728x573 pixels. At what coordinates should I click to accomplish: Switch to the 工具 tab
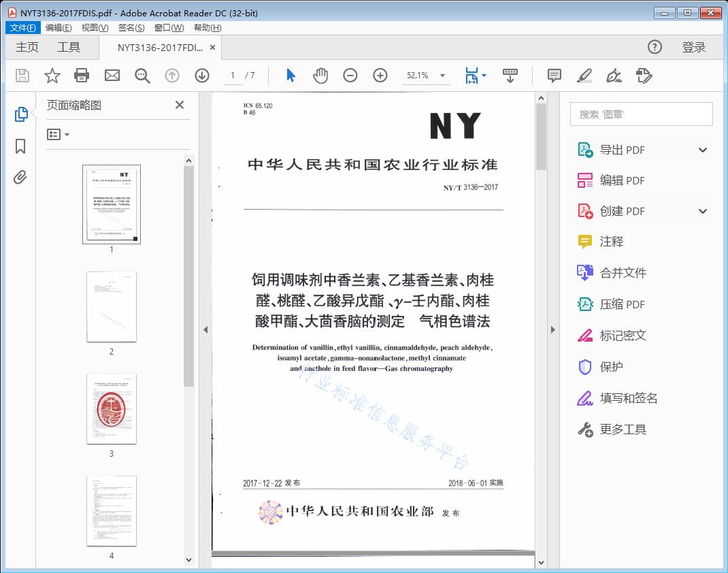(69, 47)
